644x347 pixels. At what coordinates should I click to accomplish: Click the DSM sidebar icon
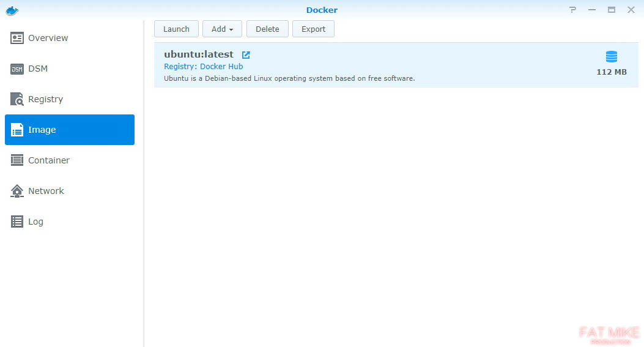tap(17, 69)
